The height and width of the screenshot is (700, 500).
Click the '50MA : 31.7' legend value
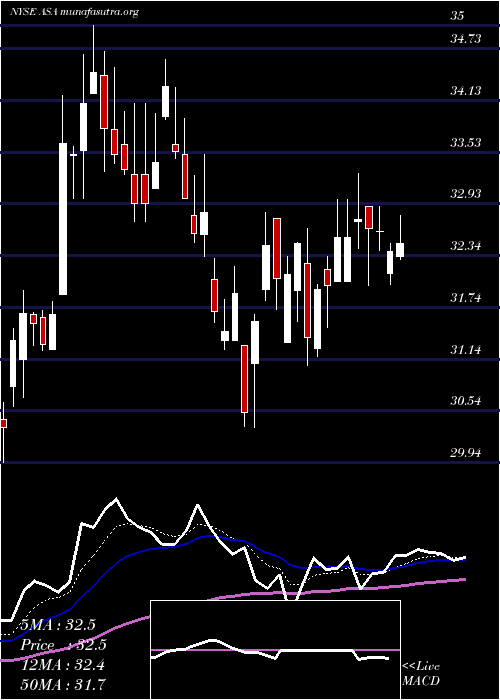point(62,684)
